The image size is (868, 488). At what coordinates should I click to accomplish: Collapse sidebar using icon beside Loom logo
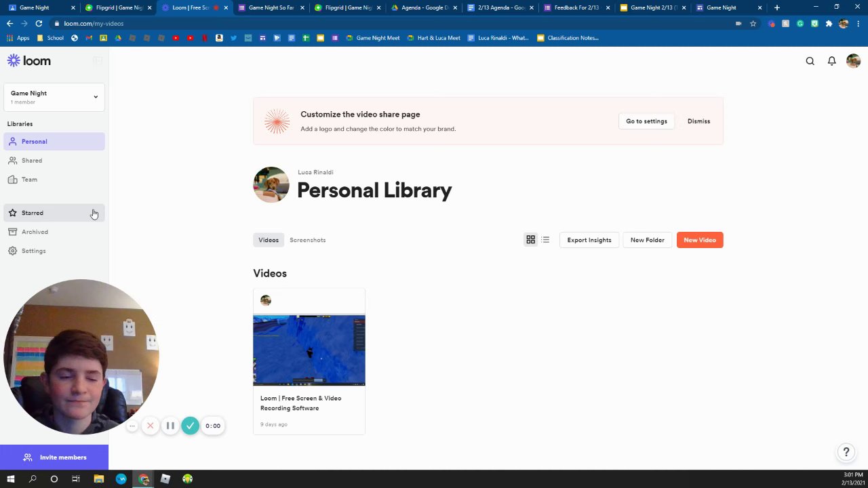pyautogui.click(x=97, y=61)
